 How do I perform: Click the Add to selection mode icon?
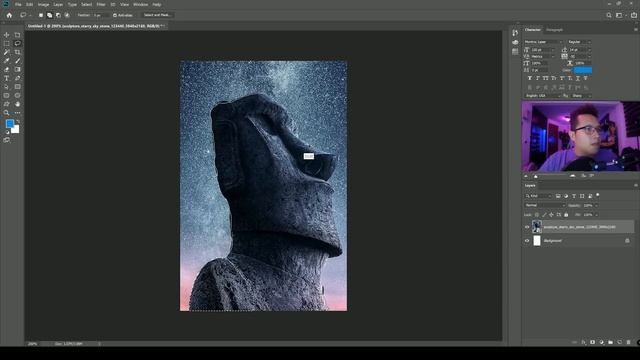(x=49, y=15)
